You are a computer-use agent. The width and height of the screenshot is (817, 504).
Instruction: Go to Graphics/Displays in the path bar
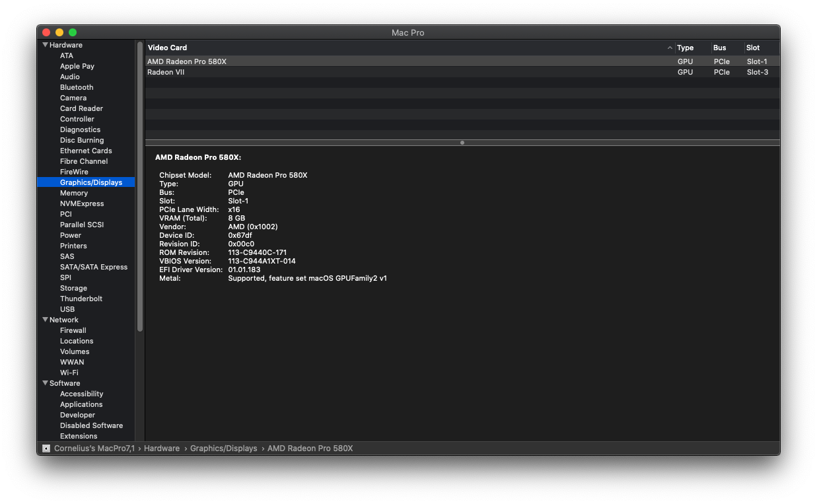(x=224, y=449)
